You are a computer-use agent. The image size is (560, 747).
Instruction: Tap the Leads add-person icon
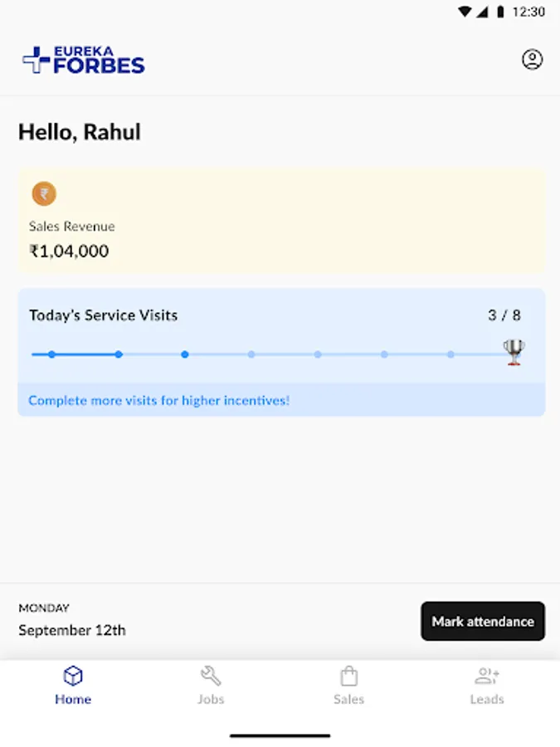(x=487, y=676)
